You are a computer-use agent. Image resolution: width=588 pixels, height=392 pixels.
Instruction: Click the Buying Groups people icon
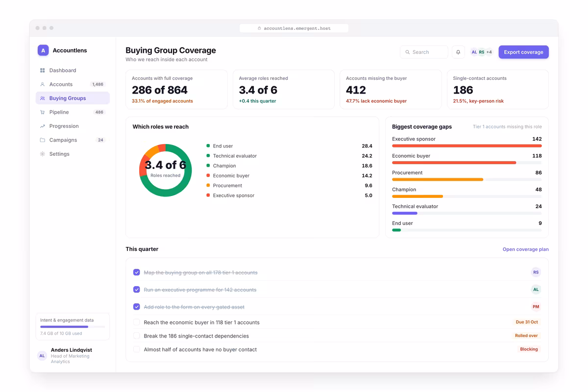coord(43,98)
